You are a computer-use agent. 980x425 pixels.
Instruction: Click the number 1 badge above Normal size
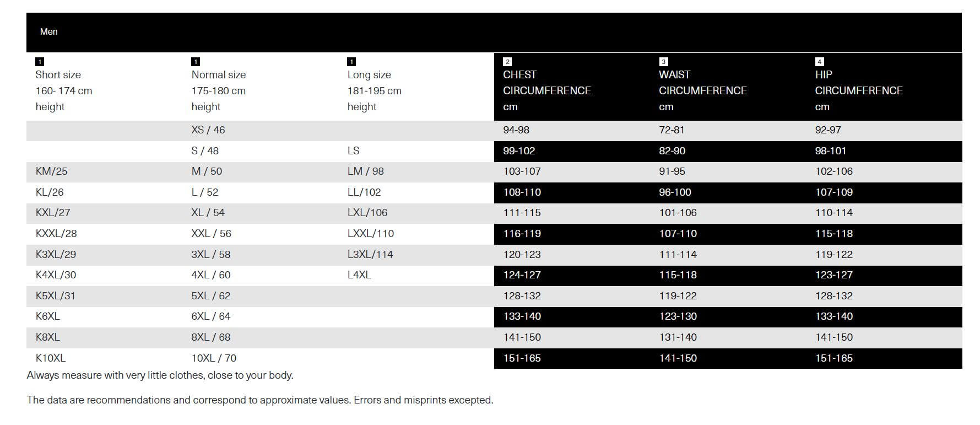tap(196, 62)
